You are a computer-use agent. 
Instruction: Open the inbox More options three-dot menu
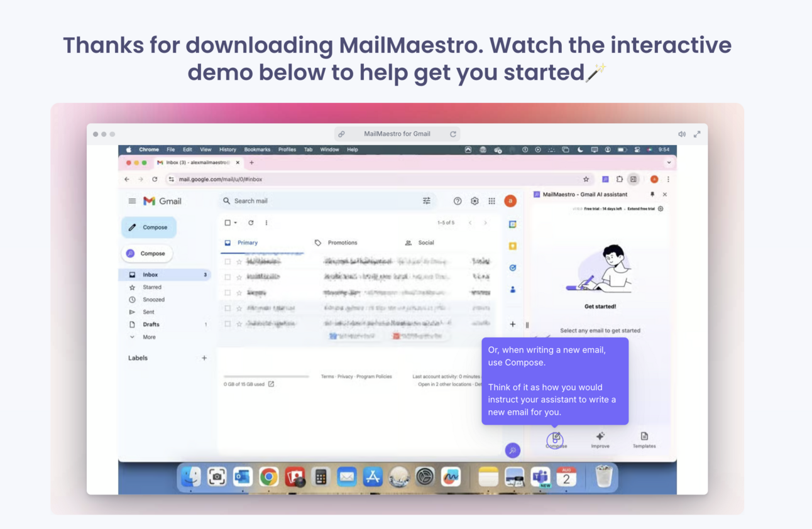point(266,222)
